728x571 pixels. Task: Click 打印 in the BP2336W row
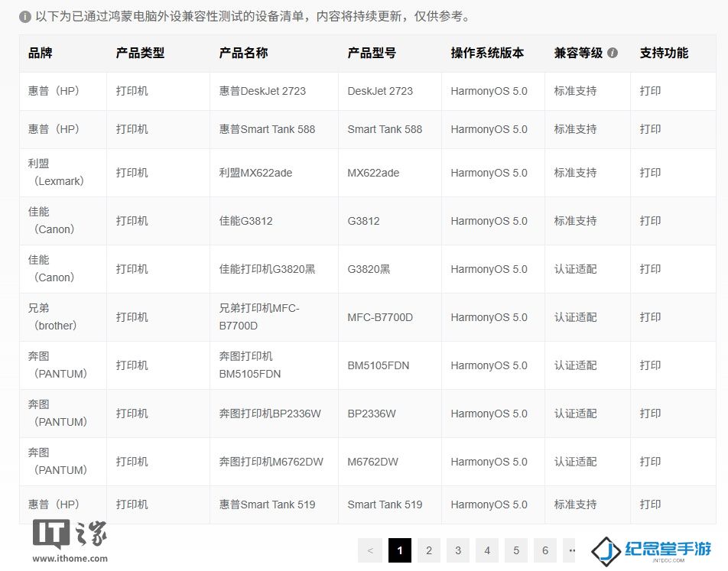[650, 414]
